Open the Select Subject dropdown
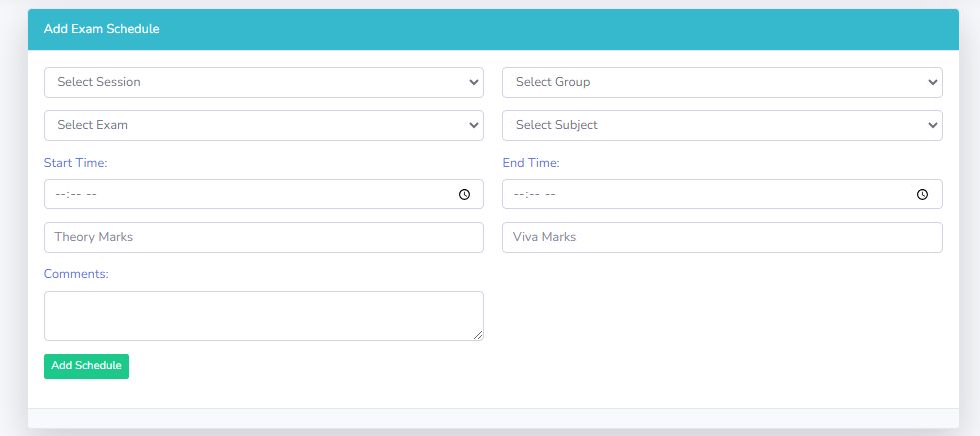 [x=722, y=125]
